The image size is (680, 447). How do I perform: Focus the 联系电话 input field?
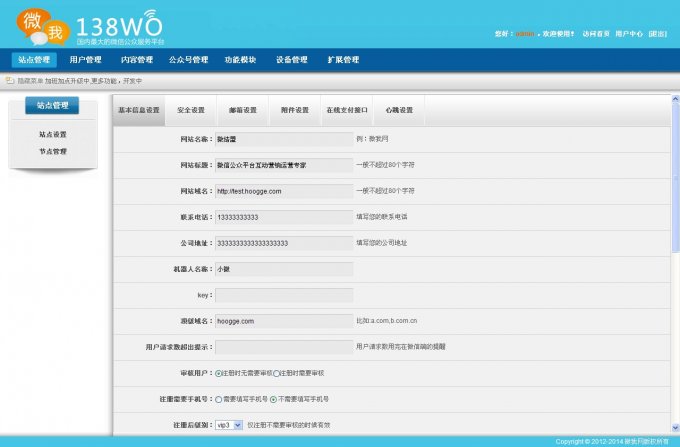pos(284,217)
